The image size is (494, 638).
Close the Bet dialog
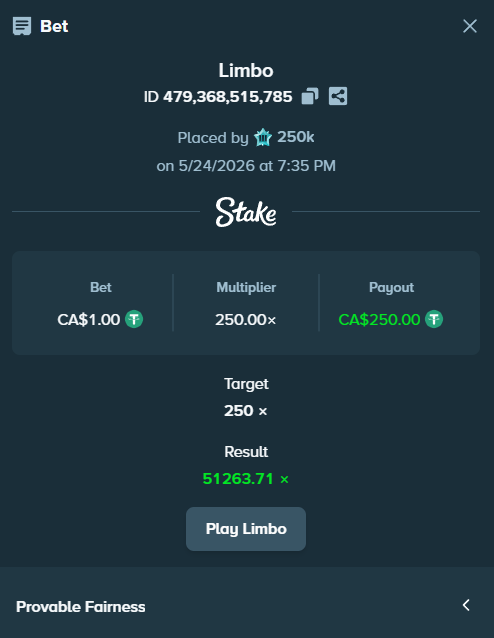click(x=470, y=26)
